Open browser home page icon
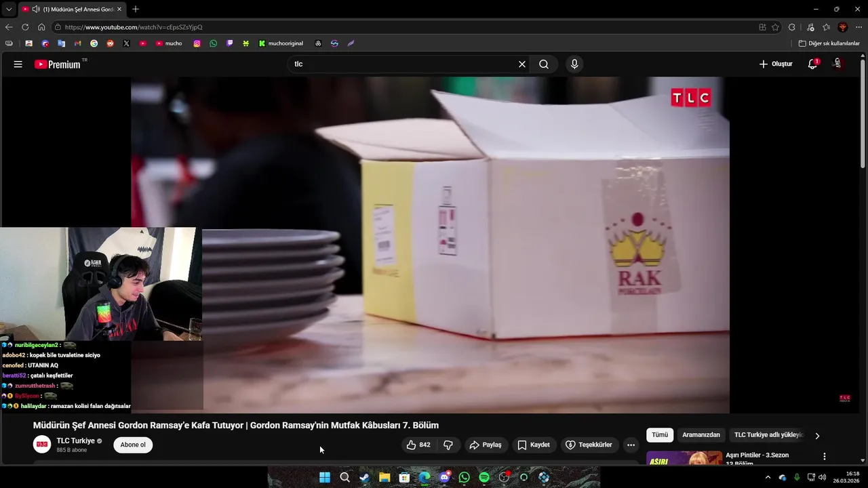868x488 pixels. pos(41,27)
